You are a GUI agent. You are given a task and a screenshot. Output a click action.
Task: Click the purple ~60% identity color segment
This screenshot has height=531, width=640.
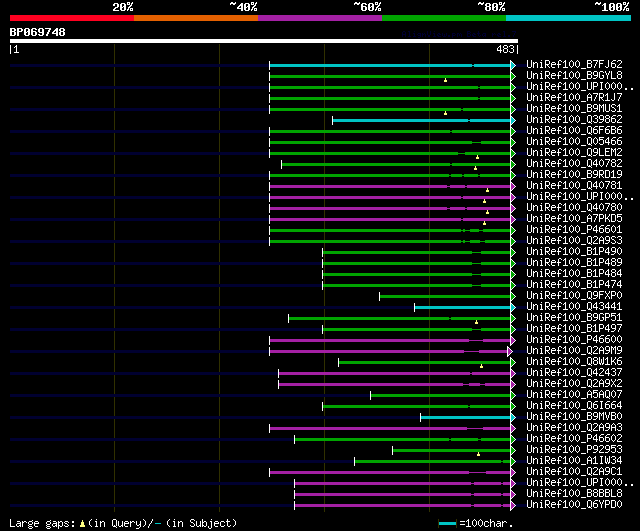point(320,18)
